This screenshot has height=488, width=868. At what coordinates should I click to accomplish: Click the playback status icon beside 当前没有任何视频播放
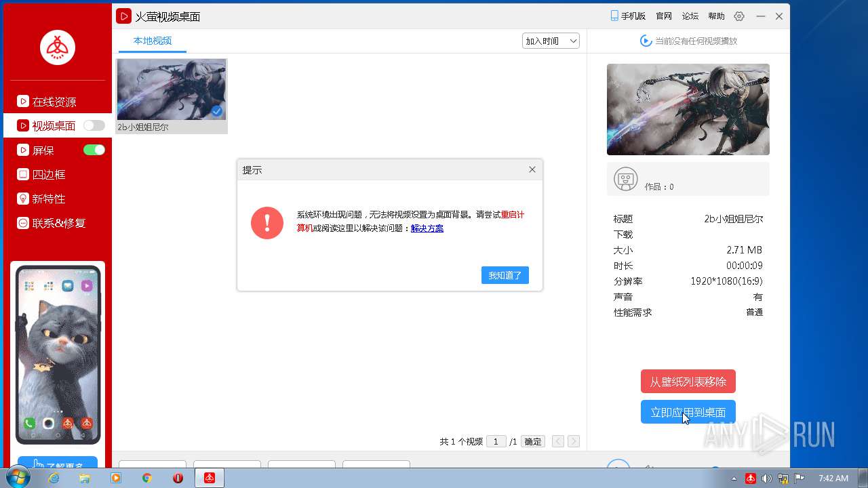(x=646, y=41)
